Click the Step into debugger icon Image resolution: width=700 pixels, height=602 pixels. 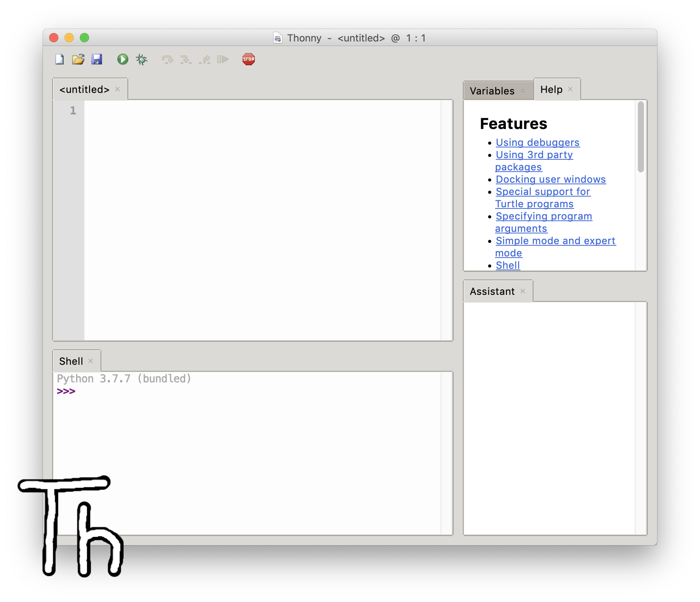click(186, 60)
